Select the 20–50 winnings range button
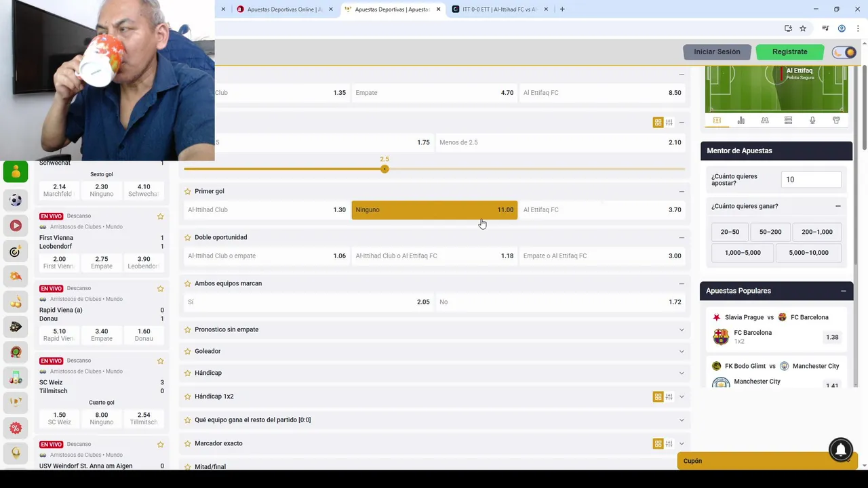 pos(730,232)
